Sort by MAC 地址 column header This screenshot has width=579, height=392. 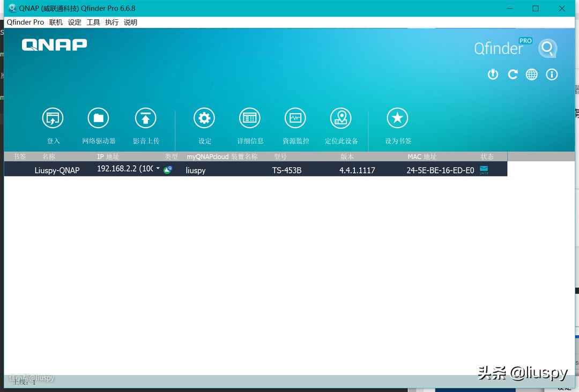click(x=422, y=157)
